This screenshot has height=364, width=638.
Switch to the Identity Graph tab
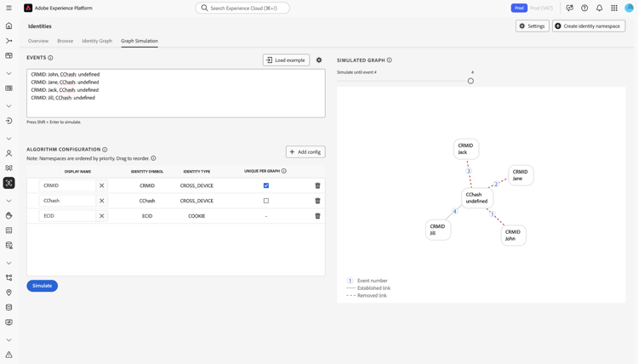[97, 41]
